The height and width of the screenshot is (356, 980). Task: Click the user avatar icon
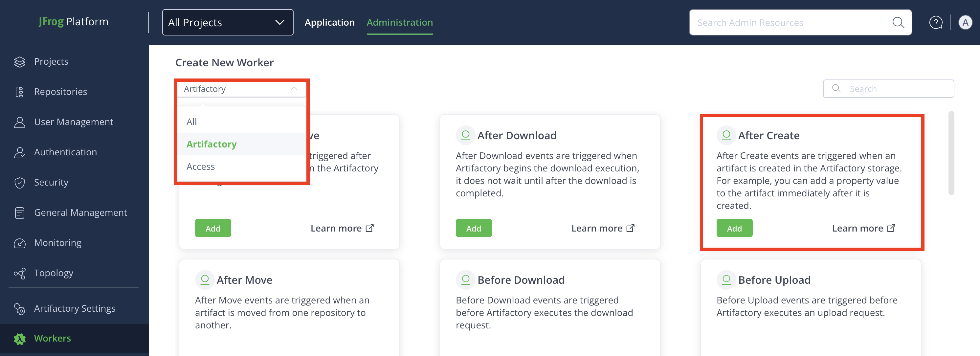tap(965, 22)
